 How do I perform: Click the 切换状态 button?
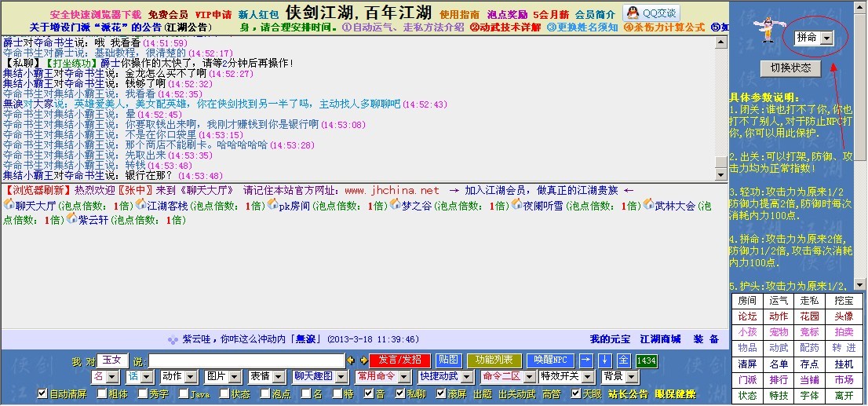tap(790, 68)
